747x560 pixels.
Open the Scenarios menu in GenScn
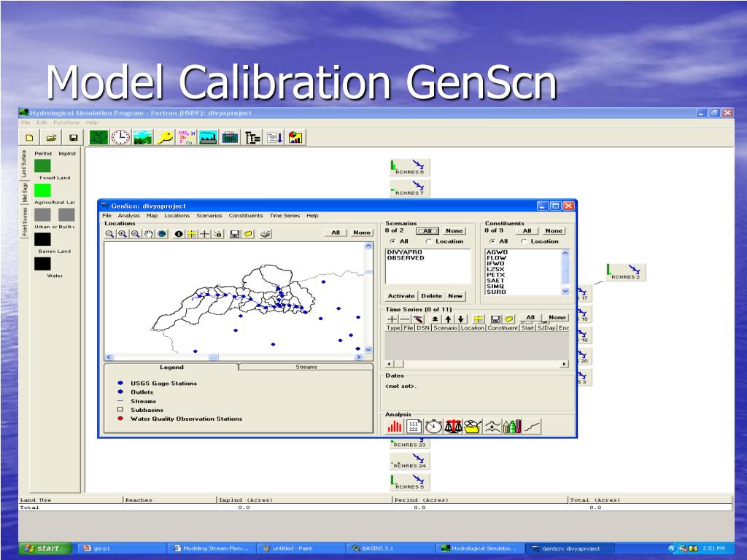coord(209,216)
